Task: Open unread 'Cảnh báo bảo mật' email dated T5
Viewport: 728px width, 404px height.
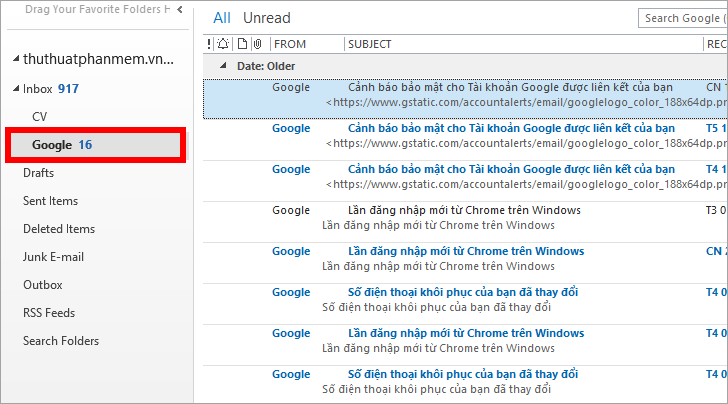Action: pos(465,140)
